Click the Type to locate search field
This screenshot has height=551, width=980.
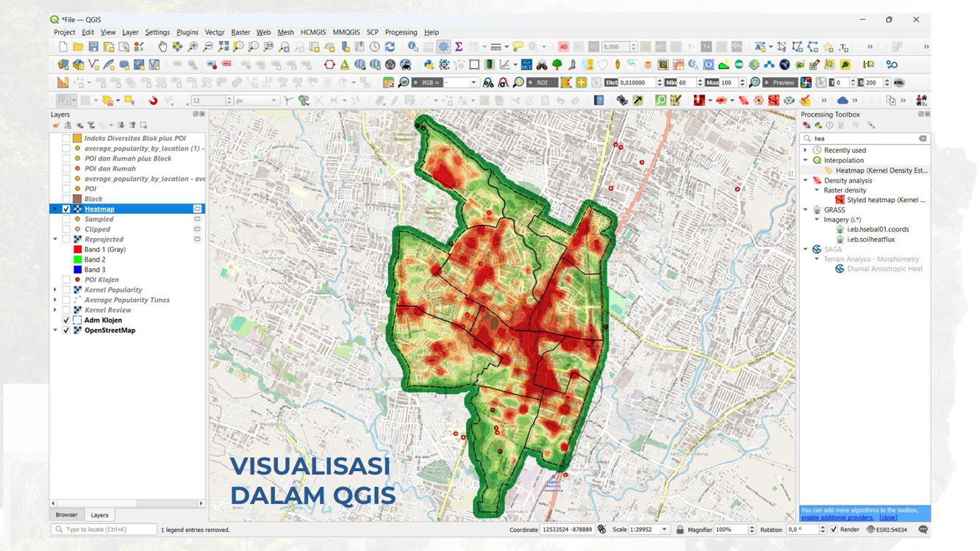[x=103, y=528]
